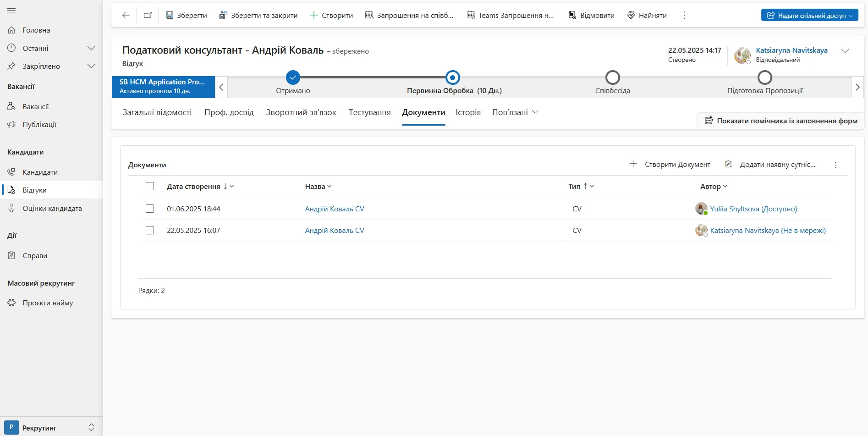
Task: Sort by Дата створення column header
Action: 193,187
